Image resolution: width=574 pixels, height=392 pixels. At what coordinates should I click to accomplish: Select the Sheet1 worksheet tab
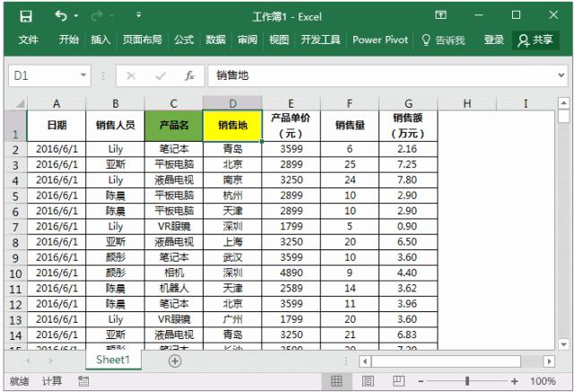pos(113,361)
